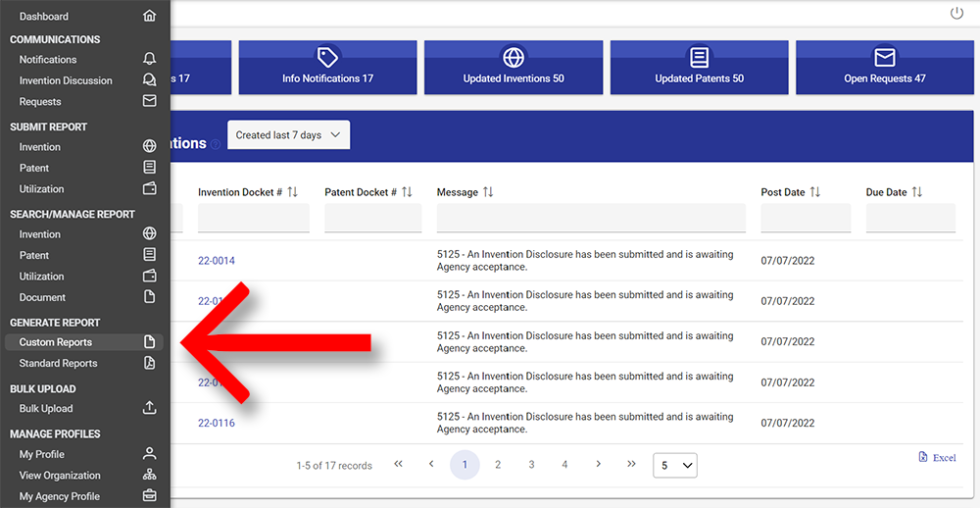Open the rows-per-page dropdown showing 5
Screen dimensions: 980x508
pyautogui.click(x=675, y=465)
